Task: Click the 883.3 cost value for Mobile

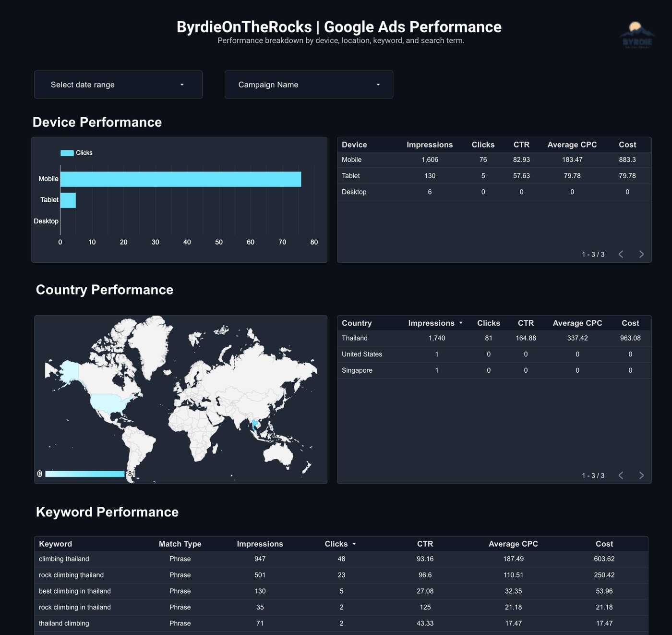Action: pyautogui.click(x=627, y=160)
